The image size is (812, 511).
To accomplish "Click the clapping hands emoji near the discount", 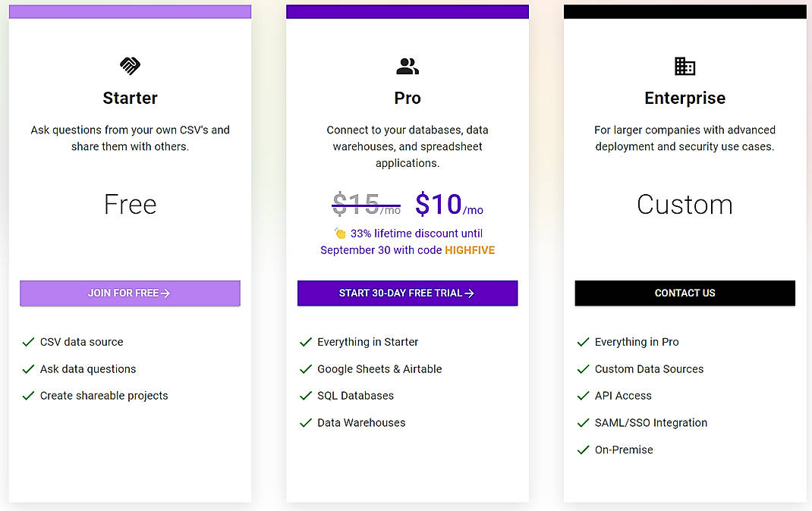I will pyautogui.click(x=341, y=233).
